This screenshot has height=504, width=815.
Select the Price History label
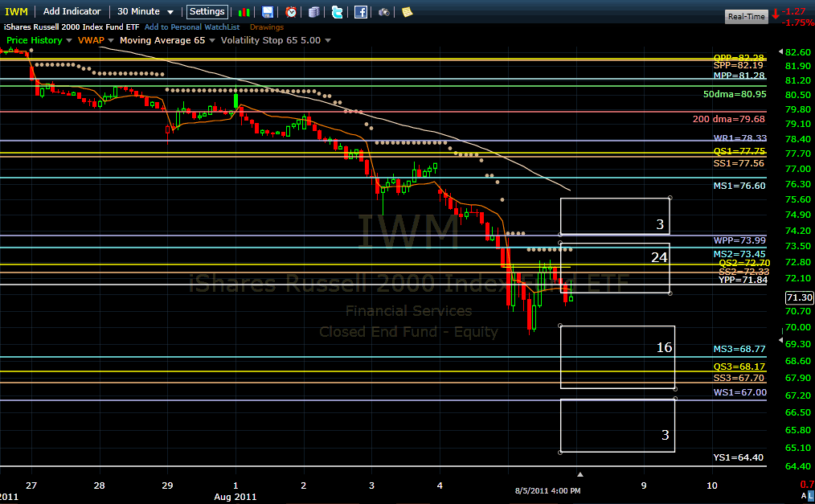[35, 40]
